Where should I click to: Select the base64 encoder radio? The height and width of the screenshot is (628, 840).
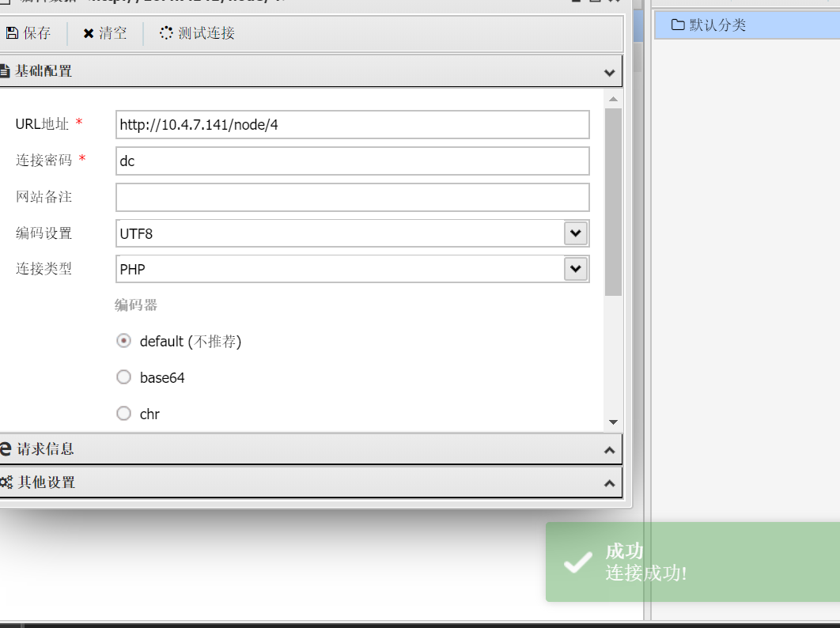[x=123, y=377]
